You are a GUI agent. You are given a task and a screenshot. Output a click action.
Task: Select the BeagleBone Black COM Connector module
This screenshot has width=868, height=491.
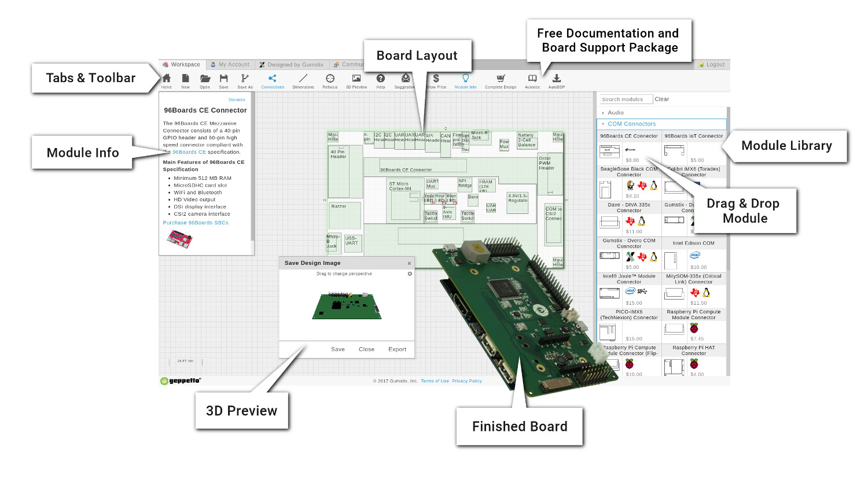[x=629, y=183]
